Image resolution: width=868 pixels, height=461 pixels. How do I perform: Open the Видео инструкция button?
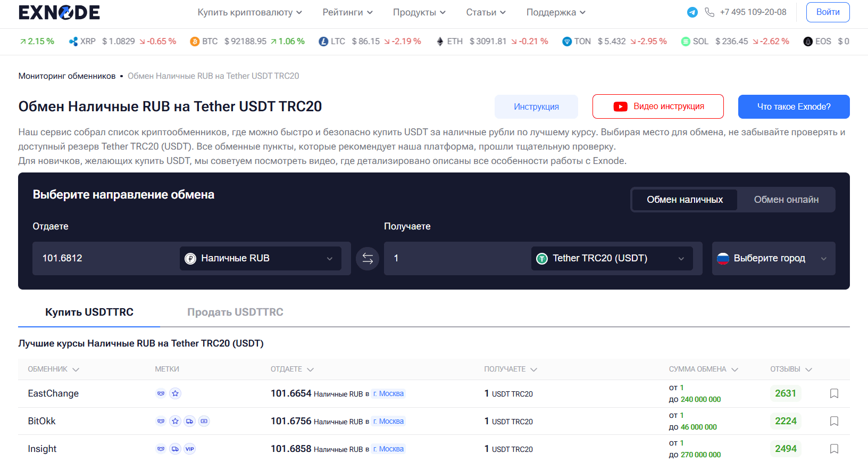658,106
